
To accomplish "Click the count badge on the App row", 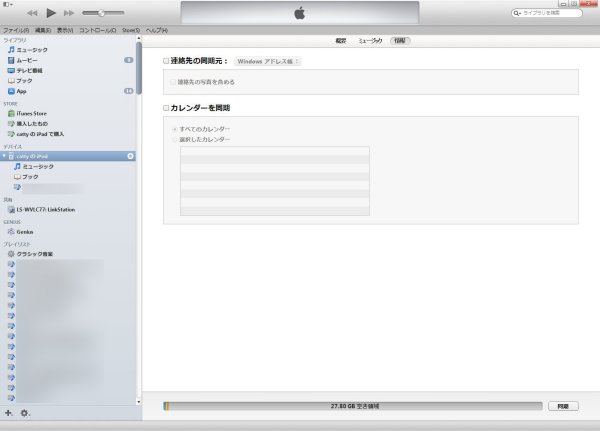I will point(129,91).
